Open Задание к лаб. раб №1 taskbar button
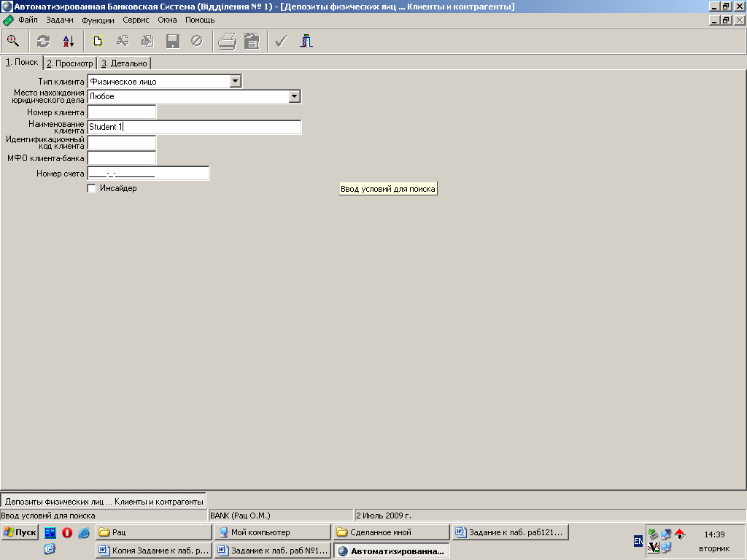This screenshot has width=747, height=560. coord(273,551)
